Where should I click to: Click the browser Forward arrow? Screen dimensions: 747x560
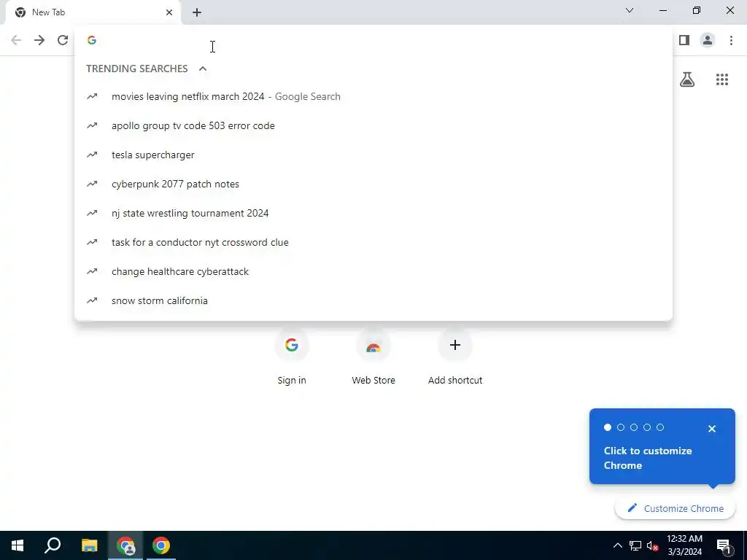click(39, 40)
